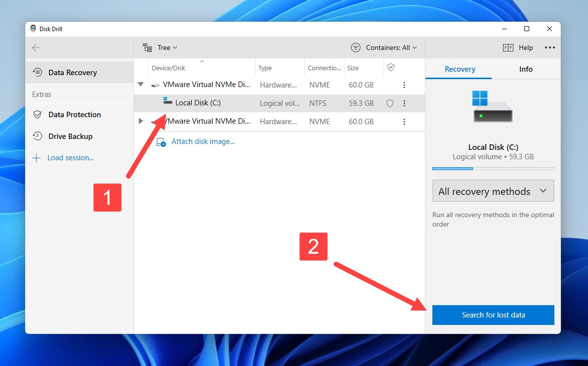This screenshot has height=366, width=588.
Task: Click the Data Protection shield icon
Action: (38, 114)
